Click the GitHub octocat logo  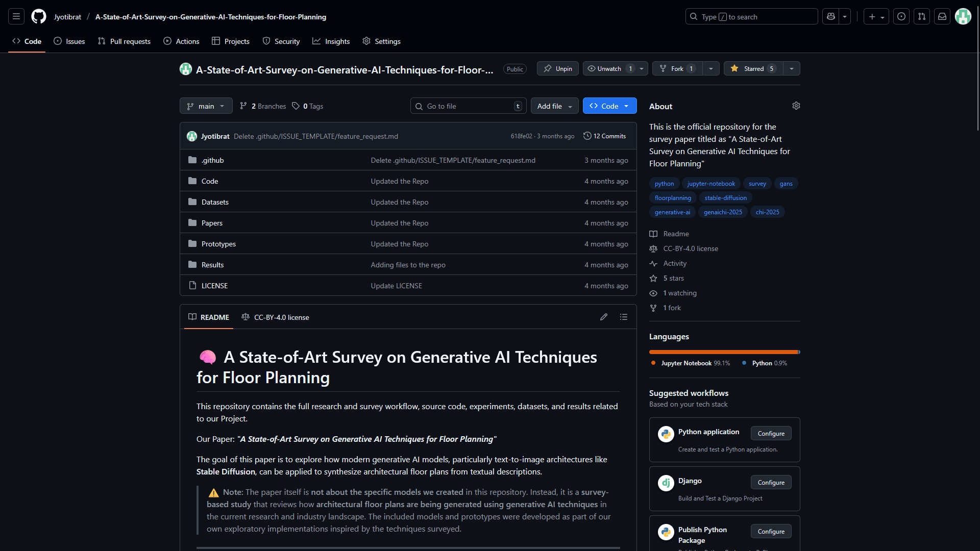[39, 17]
